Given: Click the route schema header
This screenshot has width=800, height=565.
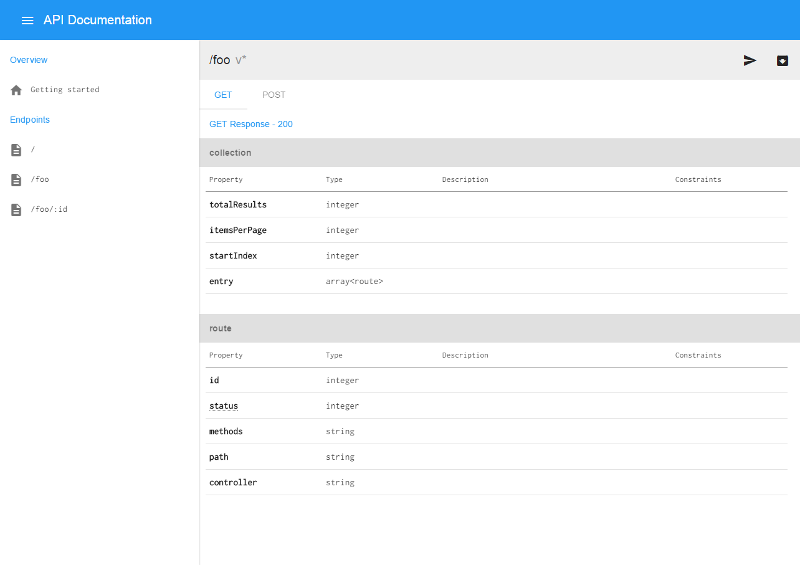Looking at the screenshot, I should pyautogui.click(x=220, y=329).
